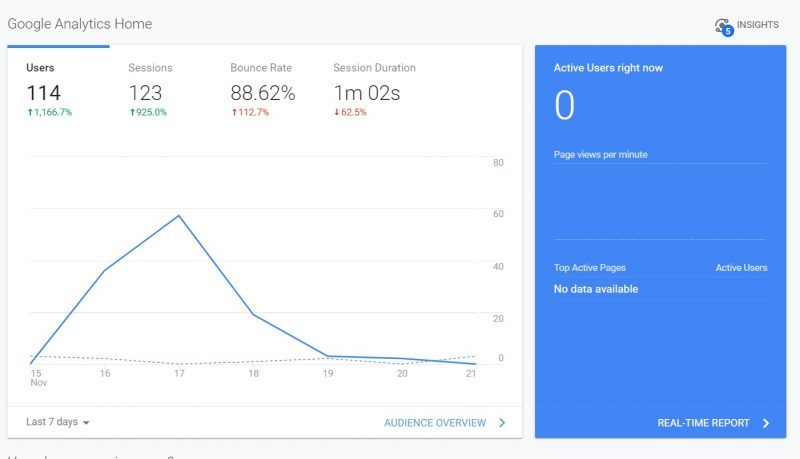This screenshot has width=800, height=459.
Task: Click the chart data point at Nov 19
Action: click(328, 356)
